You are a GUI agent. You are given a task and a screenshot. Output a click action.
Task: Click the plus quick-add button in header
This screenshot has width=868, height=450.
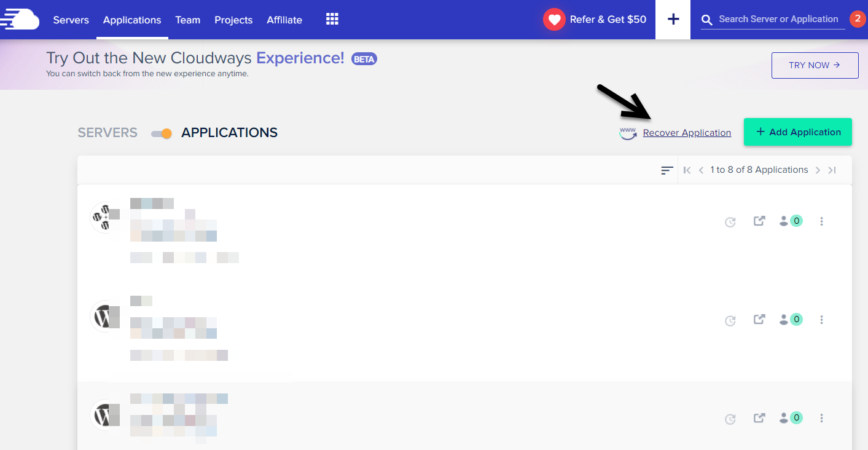click(673, 20)
